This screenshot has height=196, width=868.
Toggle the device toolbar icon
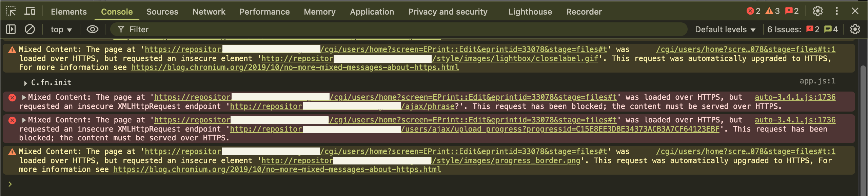click(30, 12)
